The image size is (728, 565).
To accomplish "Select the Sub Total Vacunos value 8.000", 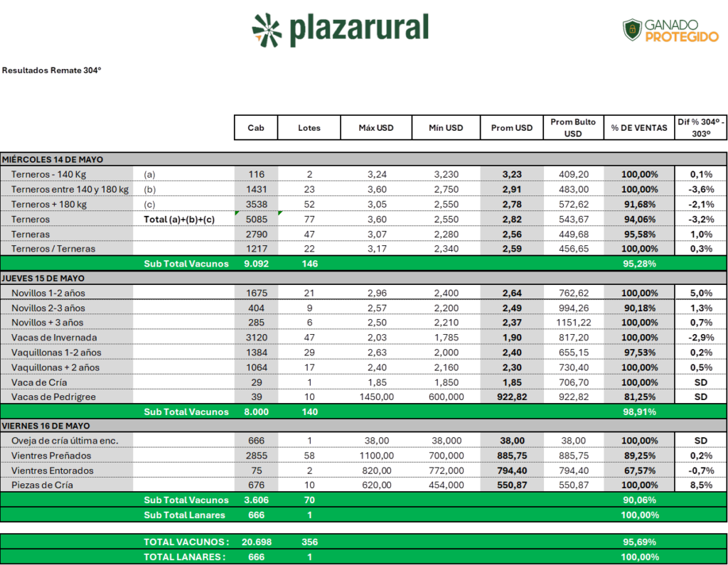I will (x=256, y=411).
